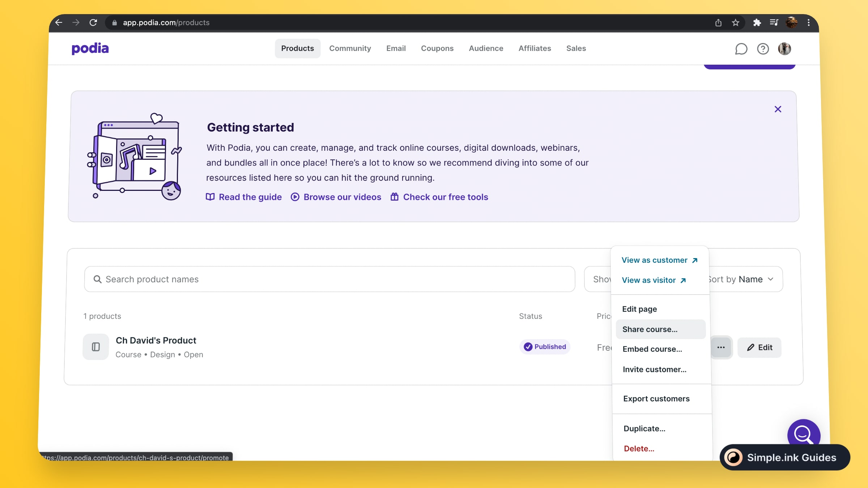
Task: Click the Edit button for product
Action: pyautogui.click(x=759, y=347)
